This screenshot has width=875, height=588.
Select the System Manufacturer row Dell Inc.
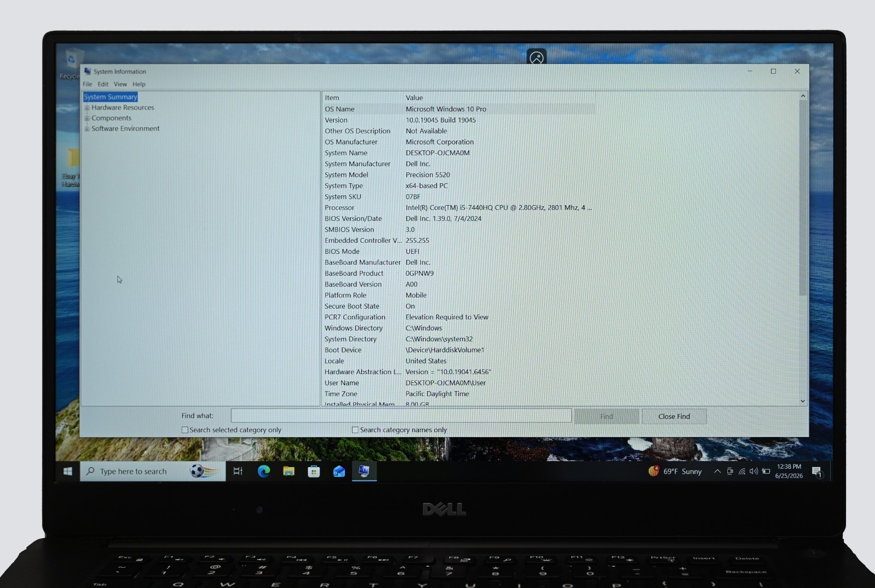pyautogui.click(x=459, y=164)
